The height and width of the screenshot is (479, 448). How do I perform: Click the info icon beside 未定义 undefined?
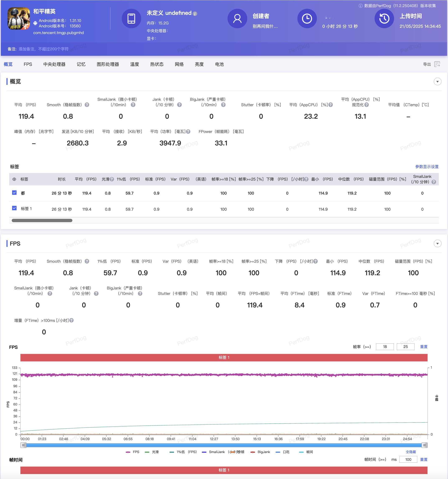195,14
